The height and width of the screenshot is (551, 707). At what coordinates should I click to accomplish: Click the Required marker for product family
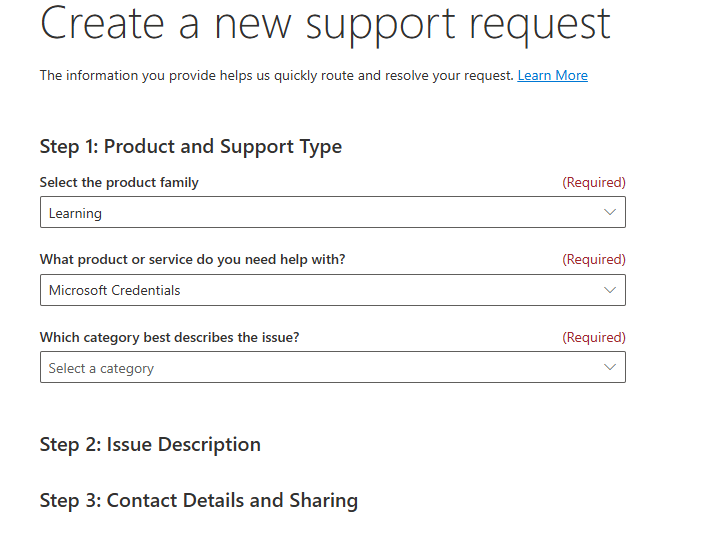click(594, 183)
